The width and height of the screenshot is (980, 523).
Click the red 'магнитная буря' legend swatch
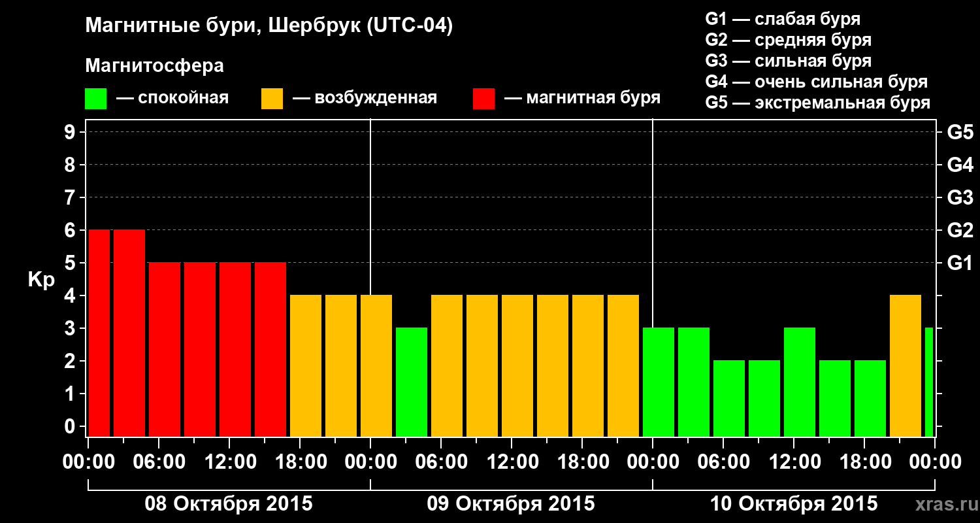(483, 99)
